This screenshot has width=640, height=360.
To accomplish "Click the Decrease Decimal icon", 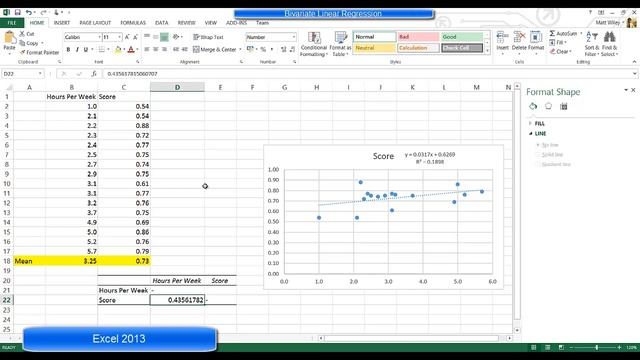I will pyautogui.click(x=292, y=49).
